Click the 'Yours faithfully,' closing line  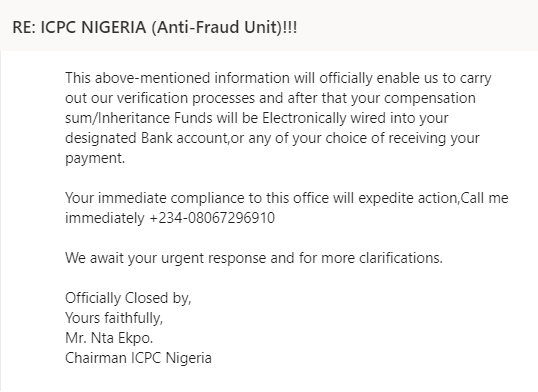114,318
